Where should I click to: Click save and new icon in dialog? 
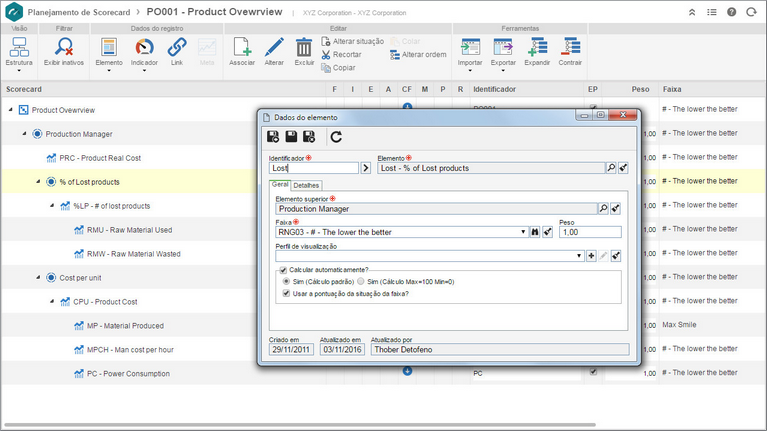pyautogui.click(x=273, y=137)
